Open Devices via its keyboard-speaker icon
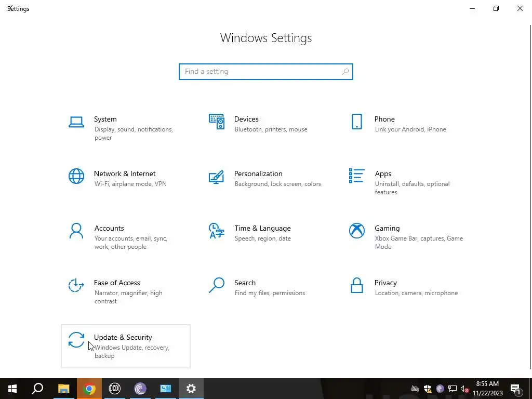This screenshot has height=399, width=532. coord(217,122)
